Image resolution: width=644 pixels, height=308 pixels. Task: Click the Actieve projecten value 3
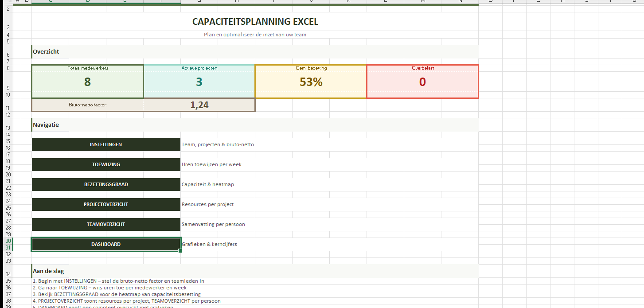click(x=199, y=82)
